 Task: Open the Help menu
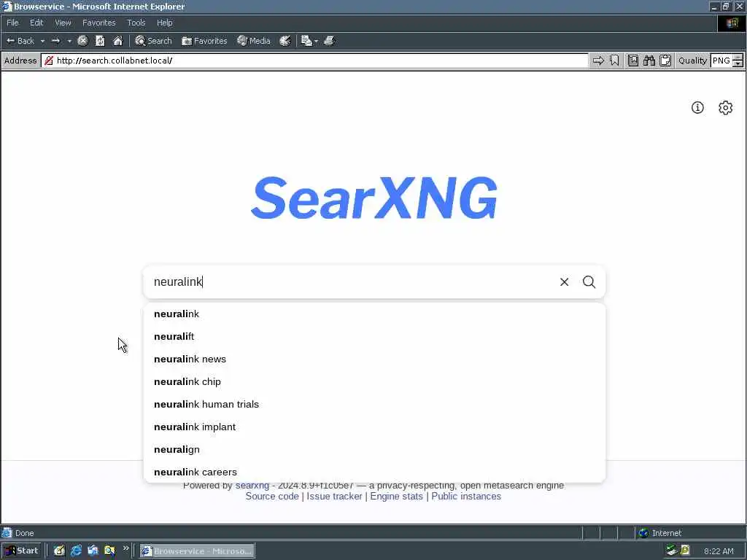coord(164,23)
